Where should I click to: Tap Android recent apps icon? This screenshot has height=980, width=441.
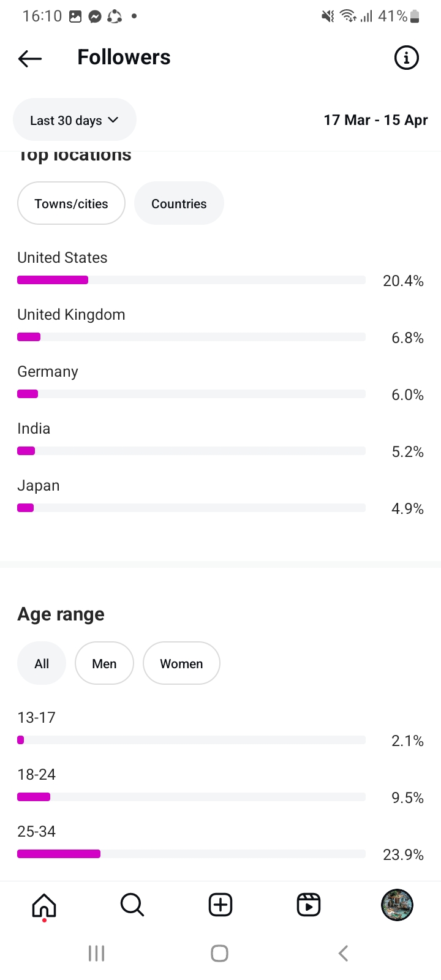(97, 953)
